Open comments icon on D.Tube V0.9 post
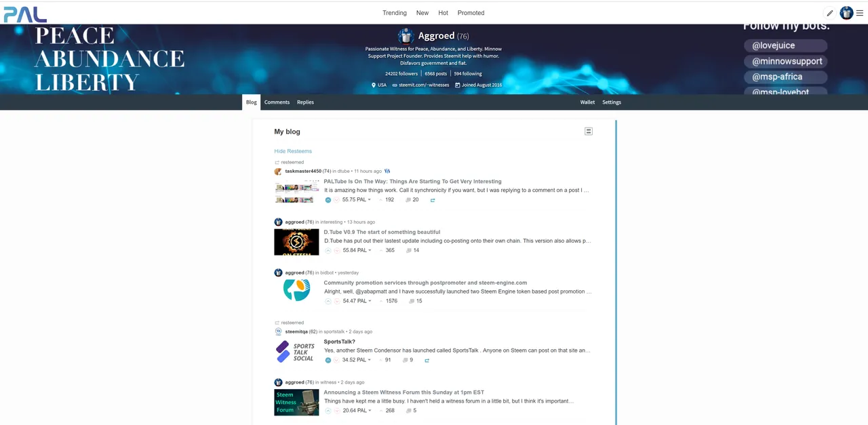The height and width of the screenshot is (425, 868). tap(409, 250)
